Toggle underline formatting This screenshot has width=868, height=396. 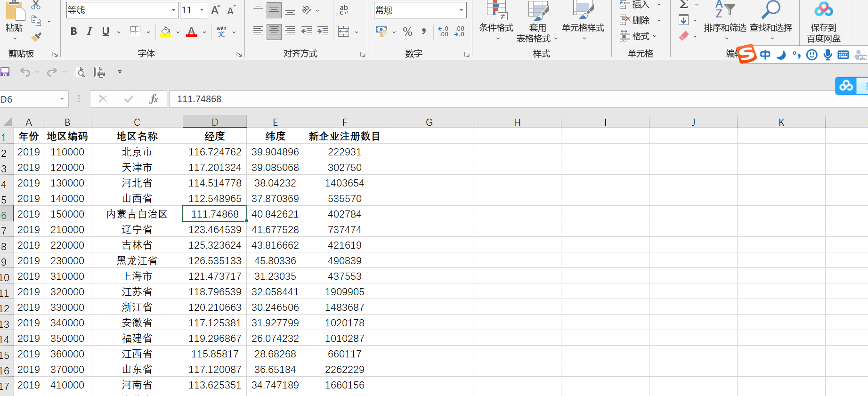click(105, 32)
